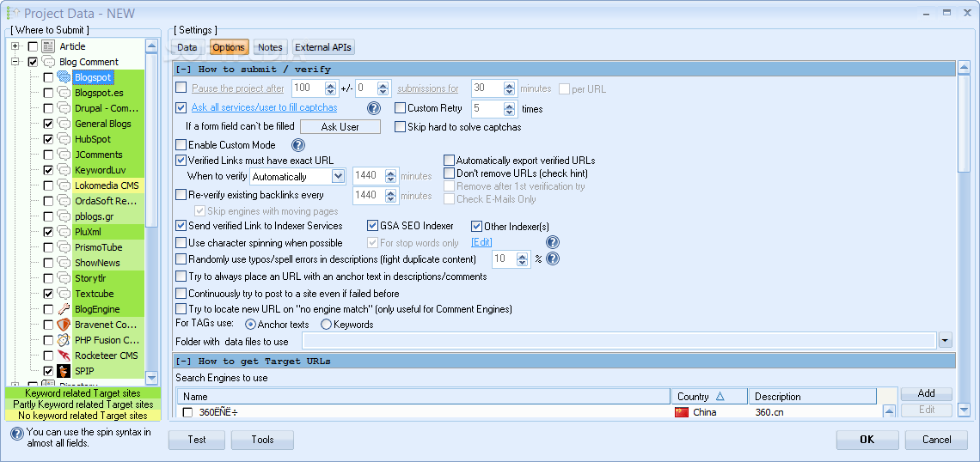Click the Cancel button
The image size is (980, 462).
(937, 440)
